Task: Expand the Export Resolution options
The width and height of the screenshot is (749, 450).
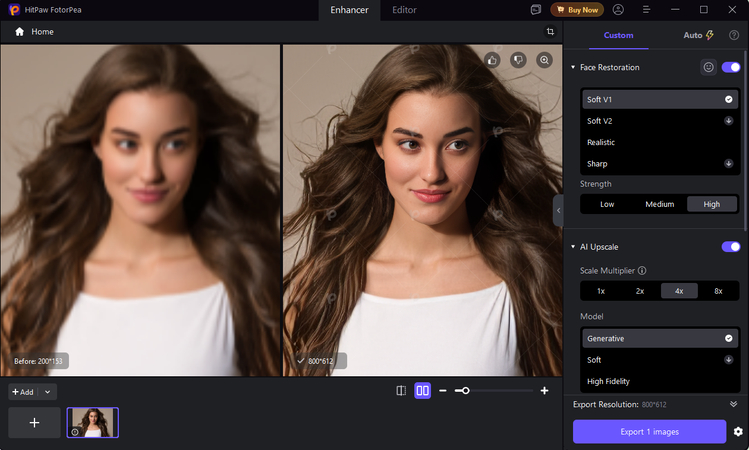Action: click(x=734, y=404)
